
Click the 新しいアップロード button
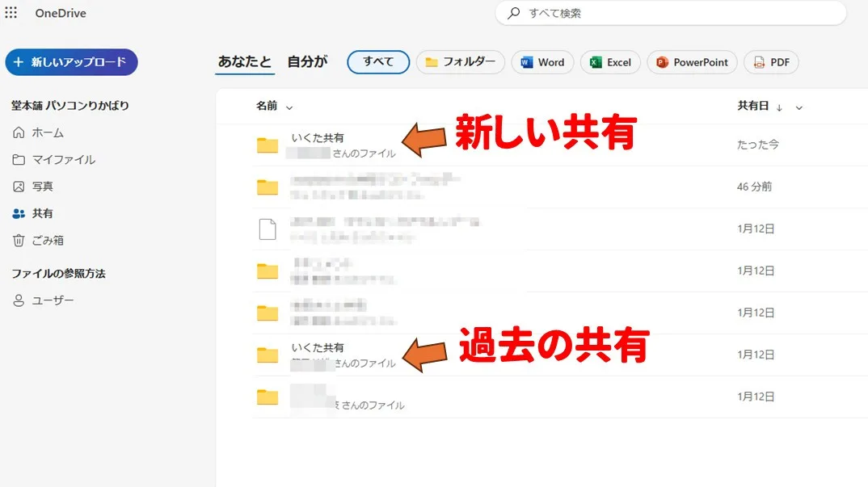point(71,61)
